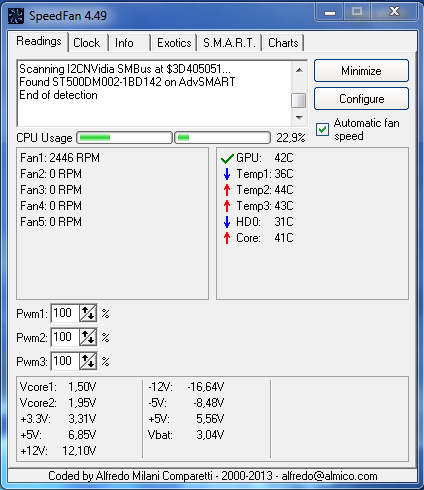Adjust the Pwm2 spinner arrows
This screenshot has height=490, width=424.
click(x=88, y=337)
